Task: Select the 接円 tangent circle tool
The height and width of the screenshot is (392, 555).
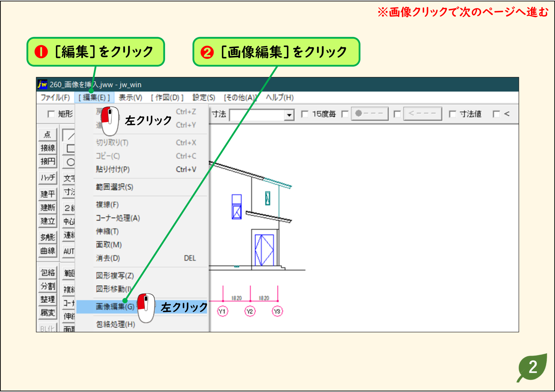Action: click(47, 161)
